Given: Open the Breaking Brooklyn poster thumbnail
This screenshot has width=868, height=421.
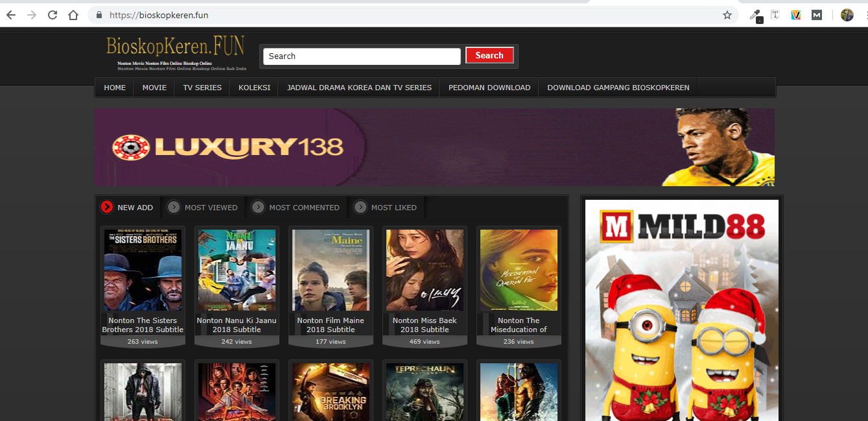Looking at the screenshot, I should 331,392.
